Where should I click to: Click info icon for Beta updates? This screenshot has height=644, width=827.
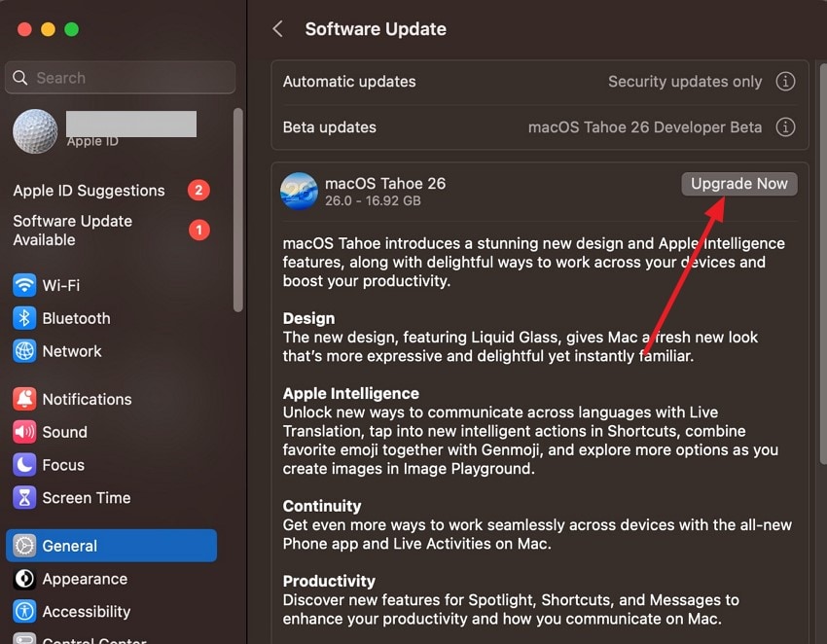[785, 127]
